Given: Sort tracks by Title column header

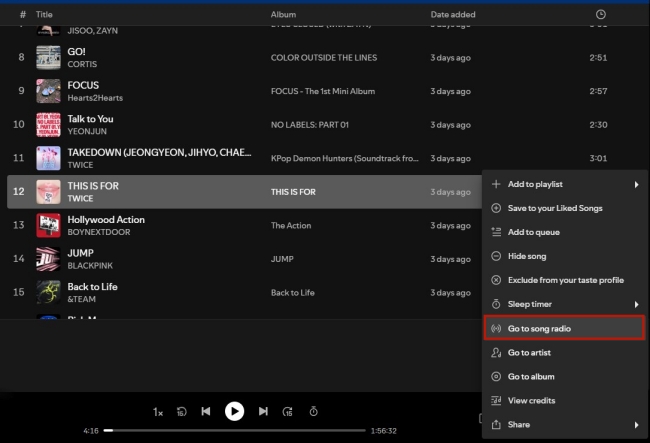Looking at the screenshot, I should point(44,15).
